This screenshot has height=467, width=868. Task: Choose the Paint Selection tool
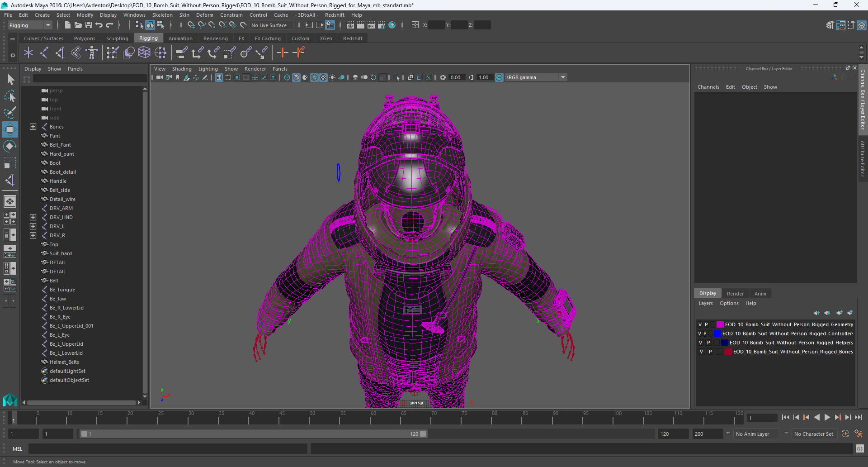(10, 113)
